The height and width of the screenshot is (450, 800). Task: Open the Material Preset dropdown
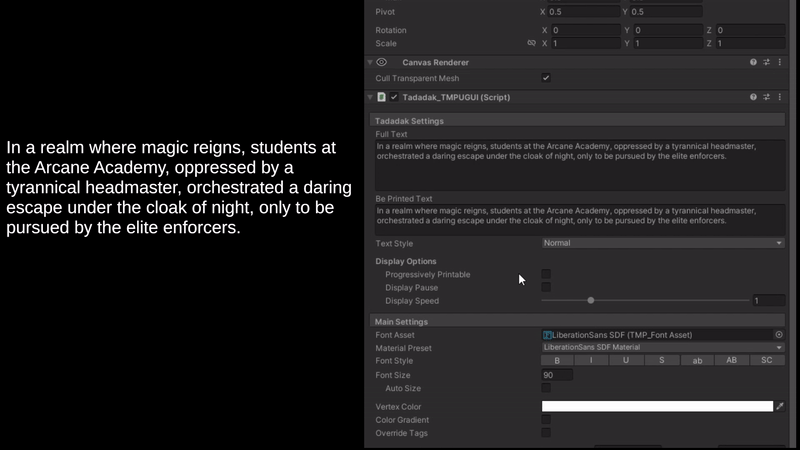click(663, 347)
